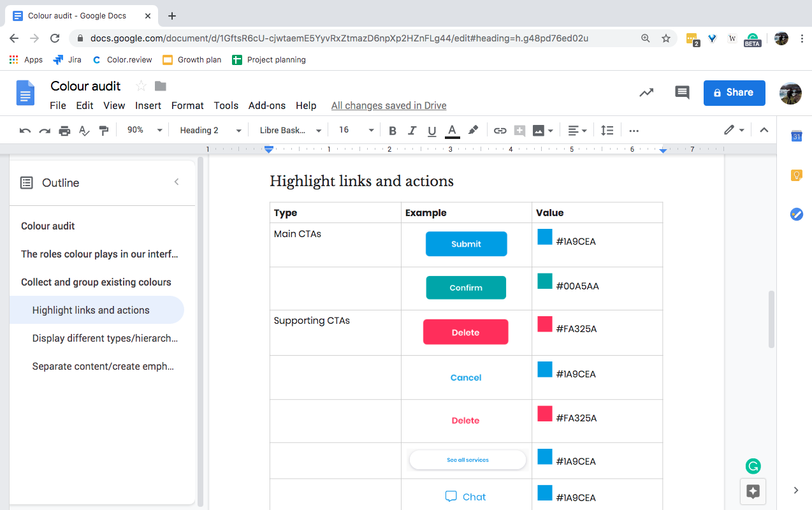Image resolution: width=812 pixels, height=510 pixels.
Task: Open the Insert image dropdown
Action: 543,131
